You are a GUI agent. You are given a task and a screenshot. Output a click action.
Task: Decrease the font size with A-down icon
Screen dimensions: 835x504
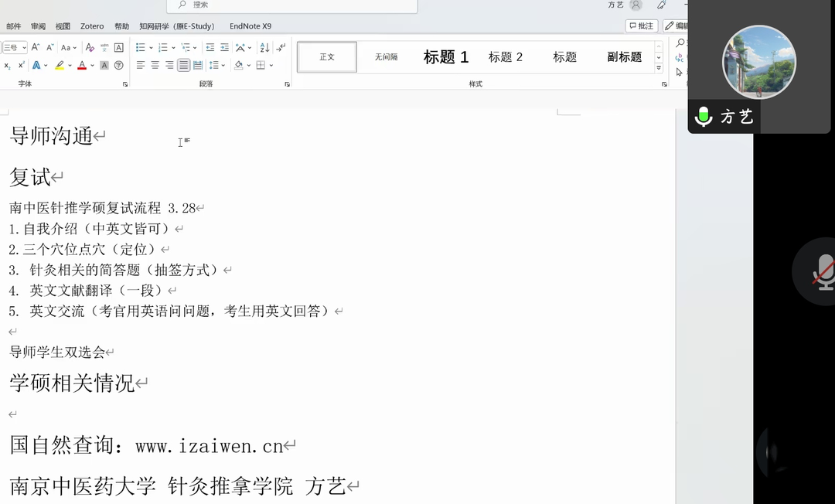(x=49, y=47)
